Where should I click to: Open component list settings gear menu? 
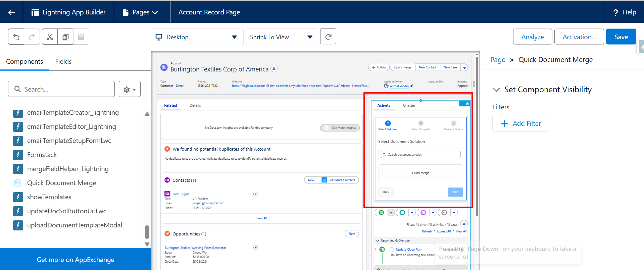[x=130, y=89]
